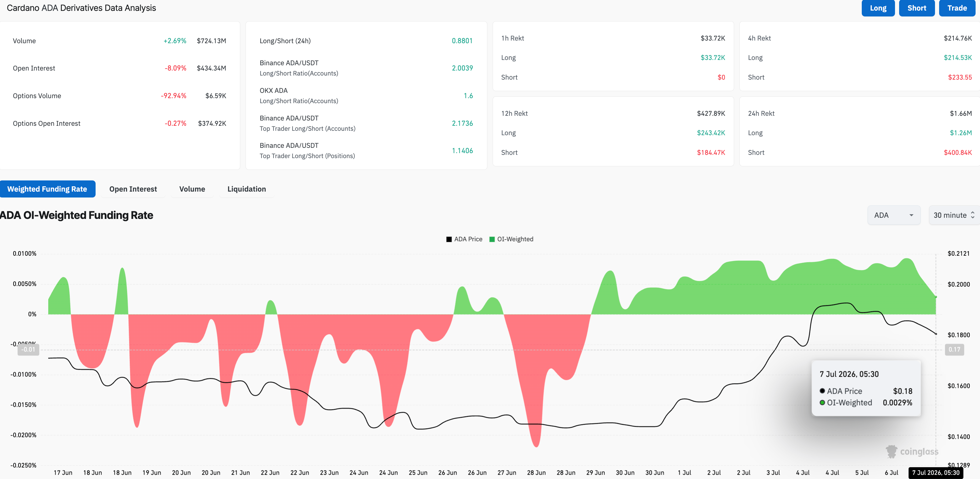This screenshot has height=479, width=980.
Task: Click Binance ADA/USDT Long/Short Ratio row
Action: pos(366,68)
